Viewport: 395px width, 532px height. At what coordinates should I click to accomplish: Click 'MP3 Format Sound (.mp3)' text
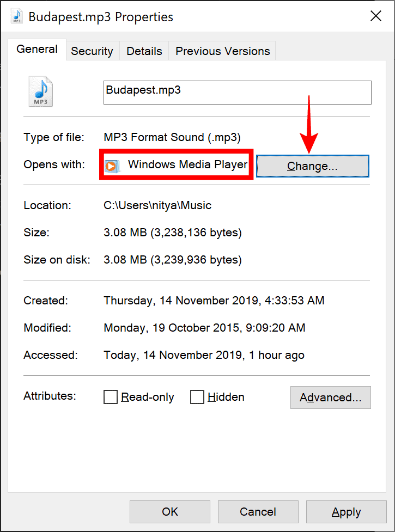click(x=172, y=137)
